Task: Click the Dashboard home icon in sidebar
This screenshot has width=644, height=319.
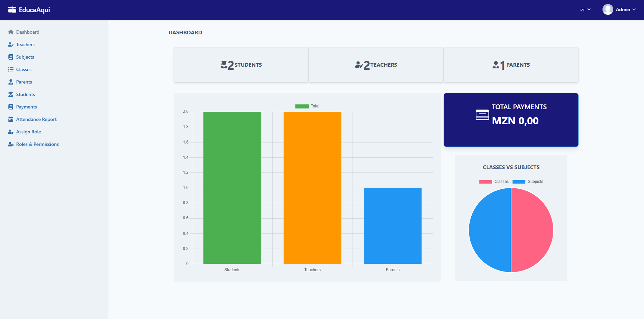Action: 11,32
